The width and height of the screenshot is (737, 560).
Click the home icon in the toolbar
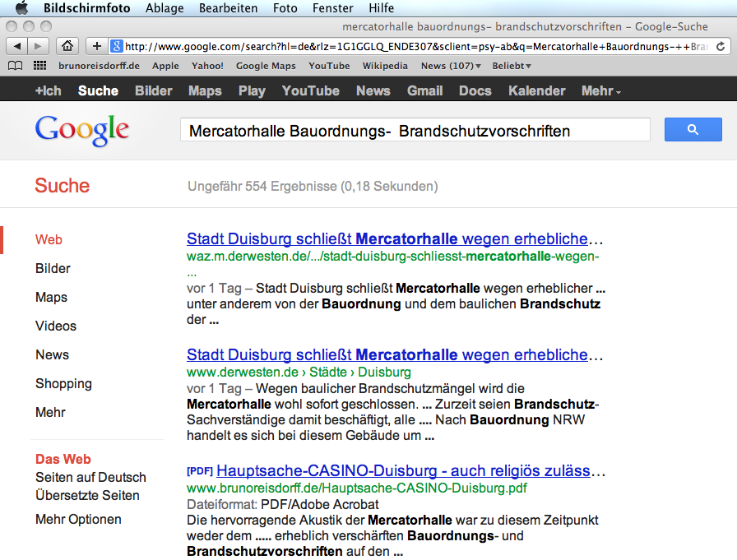(67, 46)
